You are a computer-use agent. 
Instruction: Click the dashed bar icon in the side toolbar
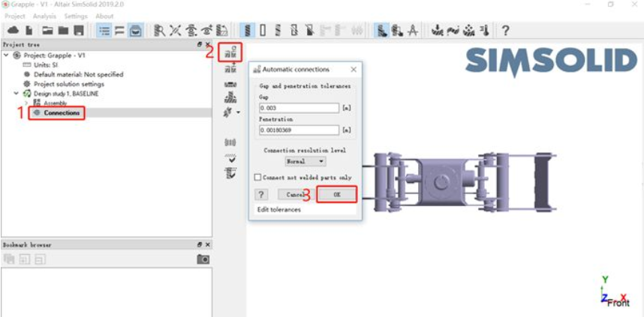pos(230,84)
